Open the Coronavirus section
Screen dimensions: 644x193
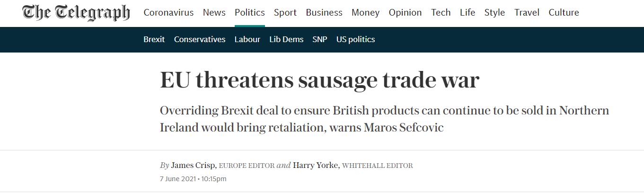168,13
